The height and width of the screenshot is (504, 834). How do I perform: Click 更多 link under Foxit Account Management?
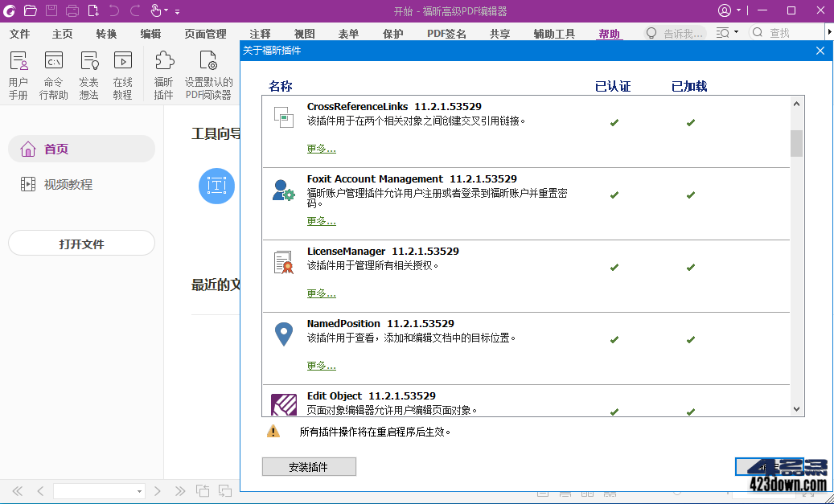(321, 221)
